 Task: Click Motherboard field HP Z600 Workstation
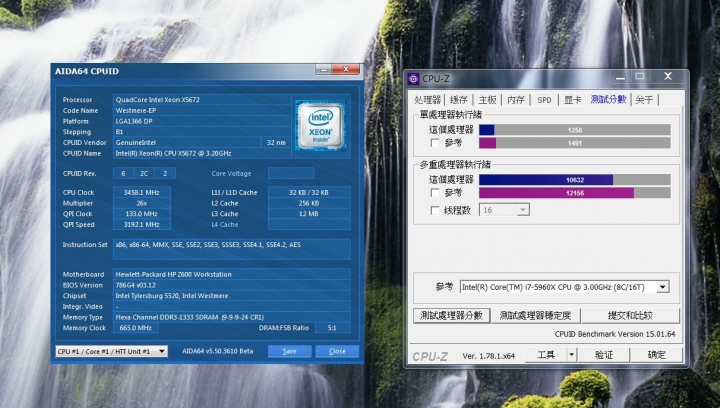tap(232, 274)
